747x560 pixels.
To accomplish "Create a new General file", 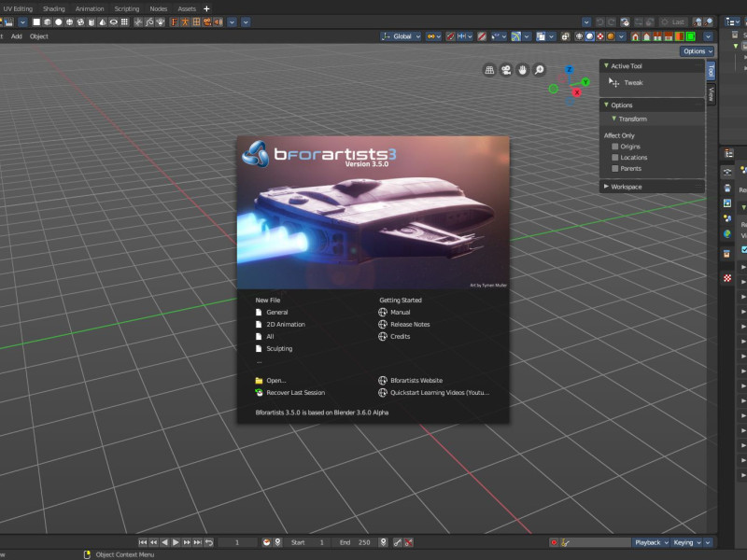I will 276,313.
